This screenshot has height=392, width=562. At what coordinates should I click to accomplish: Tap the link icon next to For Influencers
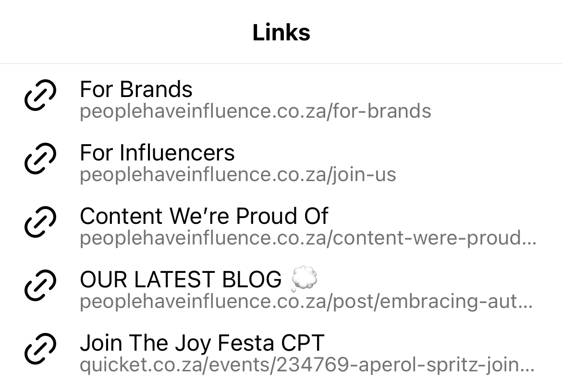(x=40, y=159)
